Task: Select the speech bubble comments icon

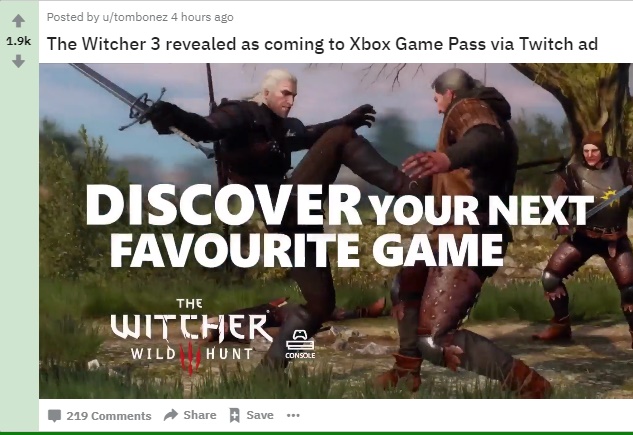Action: (54, 416)
